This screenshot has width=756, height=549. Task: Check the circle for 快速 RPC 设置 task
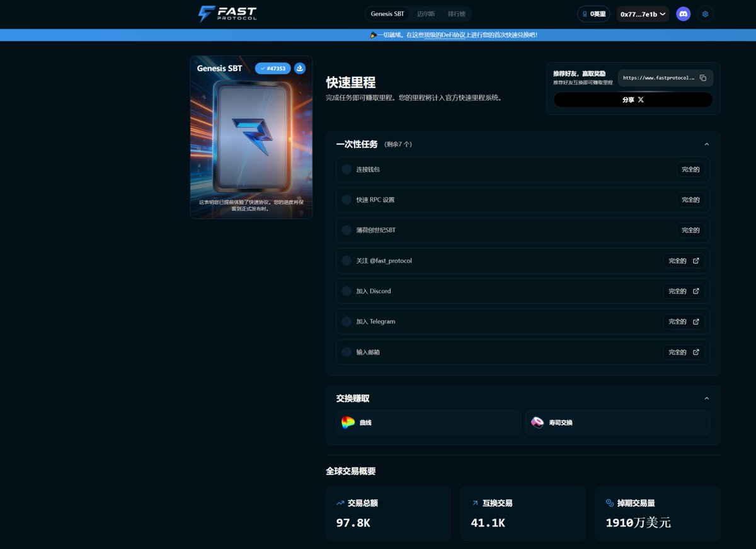coord(346,199)
